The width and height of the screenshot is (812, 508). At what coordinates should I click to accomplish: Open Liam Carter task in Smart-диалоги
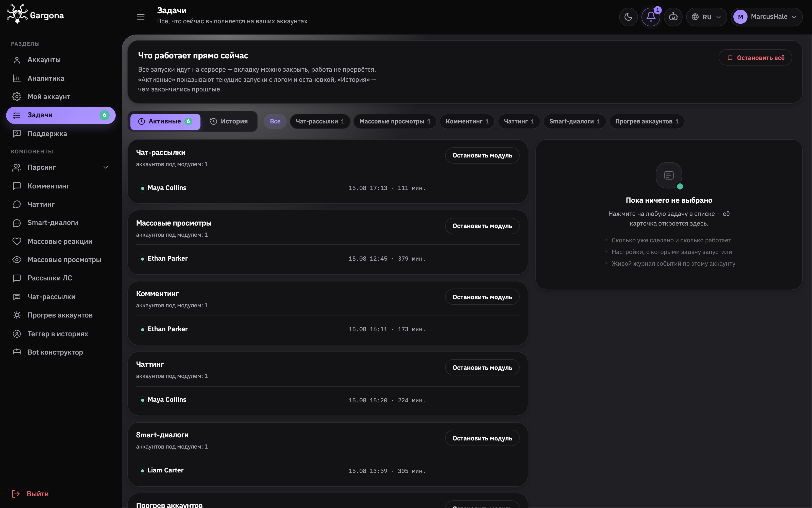pos(328,471)
